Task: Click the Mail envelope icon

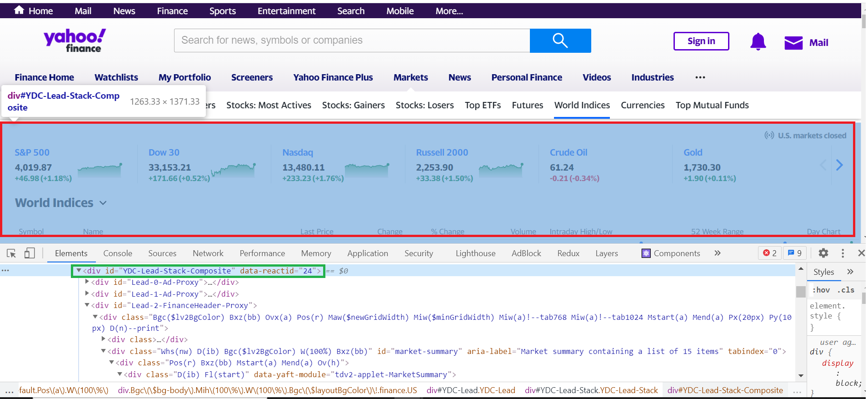Action: (x=793, y=43)
